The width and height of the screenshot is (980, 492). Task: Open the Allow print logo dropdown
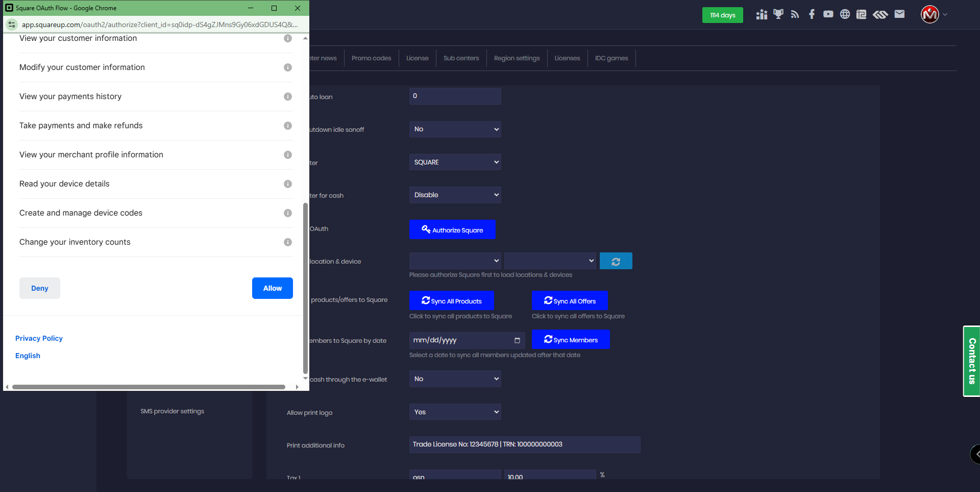click(455, 412)
